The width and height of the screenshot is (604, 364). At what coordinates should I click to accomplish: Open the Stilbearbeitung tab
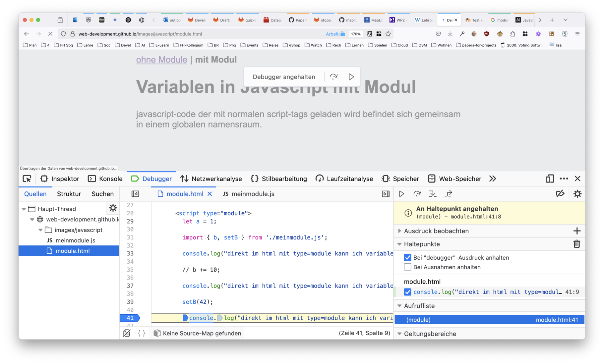[x=279, y=179]
